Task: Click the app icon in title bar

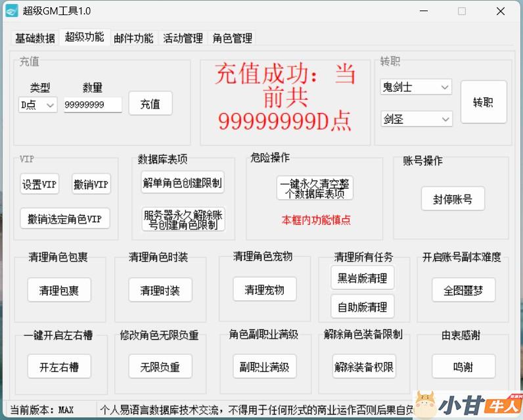Action: [12, 11]
